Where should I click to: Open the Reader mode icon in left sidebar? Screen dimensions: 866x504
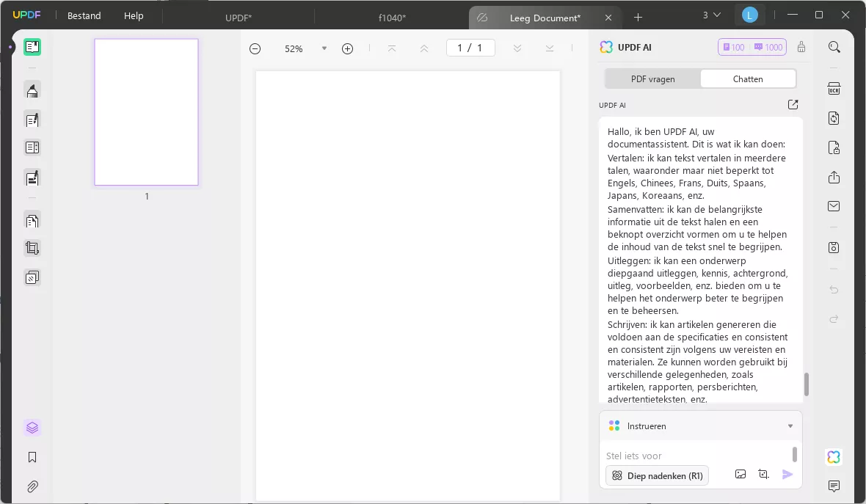[32, 47]
